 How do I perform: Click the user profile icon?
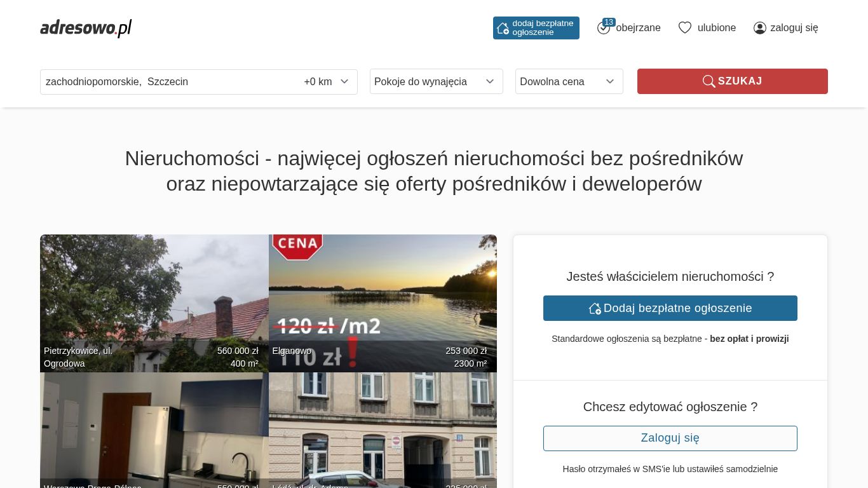760,28
